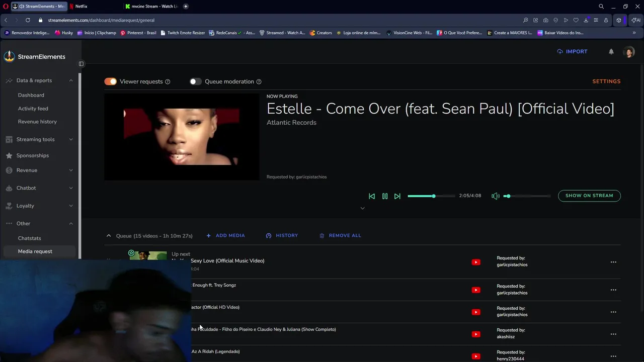Click the SHOW ON STREAM button
The image size is (644, 362).
tap(589, 196)
